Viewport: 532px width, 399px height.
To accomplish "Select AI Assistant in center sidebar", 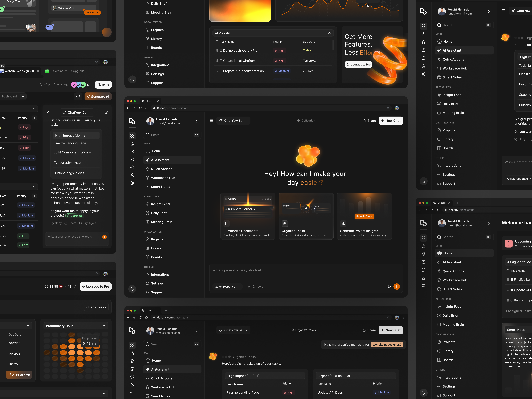I will pos(172,160).
